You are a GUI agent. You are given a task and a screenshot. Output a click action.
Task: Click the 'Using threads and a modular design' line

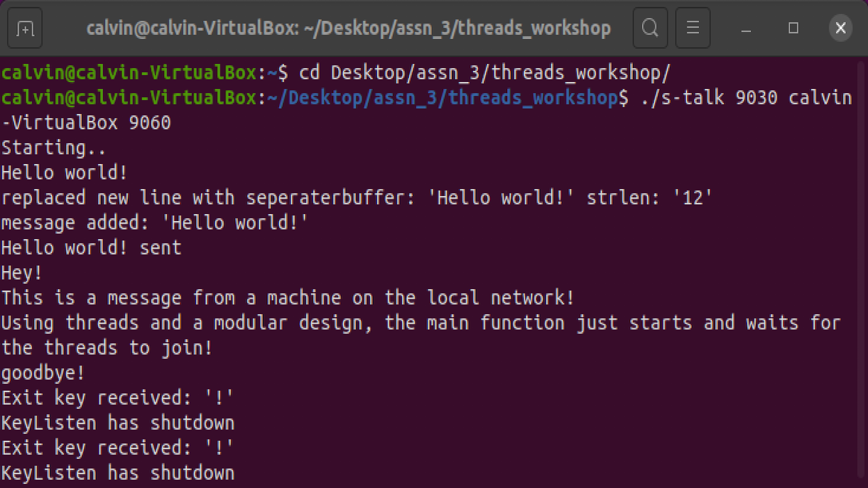coord(421,323)
